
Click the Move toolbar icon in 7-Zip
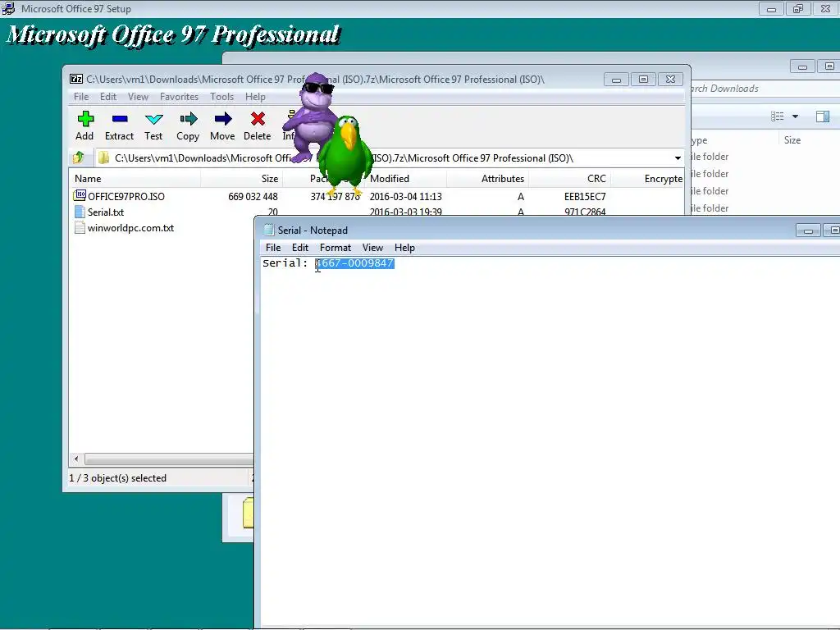[223, 118]
